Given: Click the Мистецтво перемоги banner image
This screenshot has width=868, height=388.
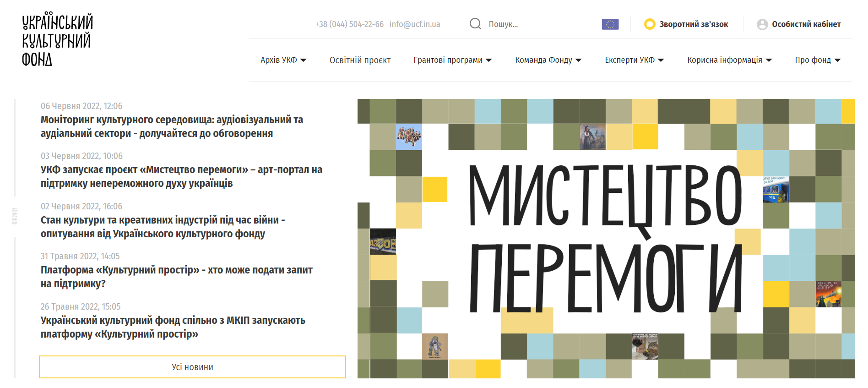Looking at the screenshot, I should 606,238.
